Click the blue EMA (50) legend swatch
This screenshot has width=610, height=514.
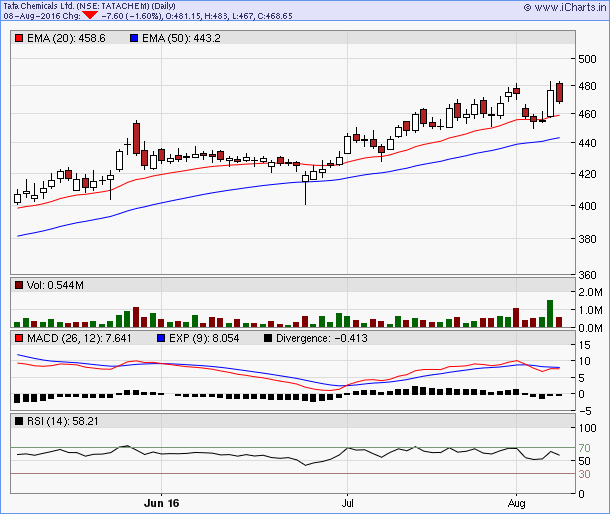134,38
